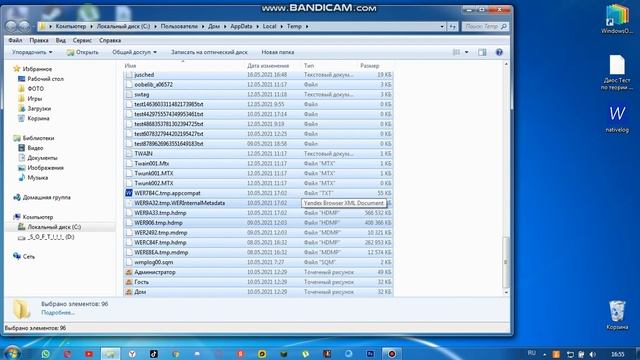This screenshot has width=640, height=360.
Task: Show hidden tray icons arrow
Action: [x=545, y=354]
